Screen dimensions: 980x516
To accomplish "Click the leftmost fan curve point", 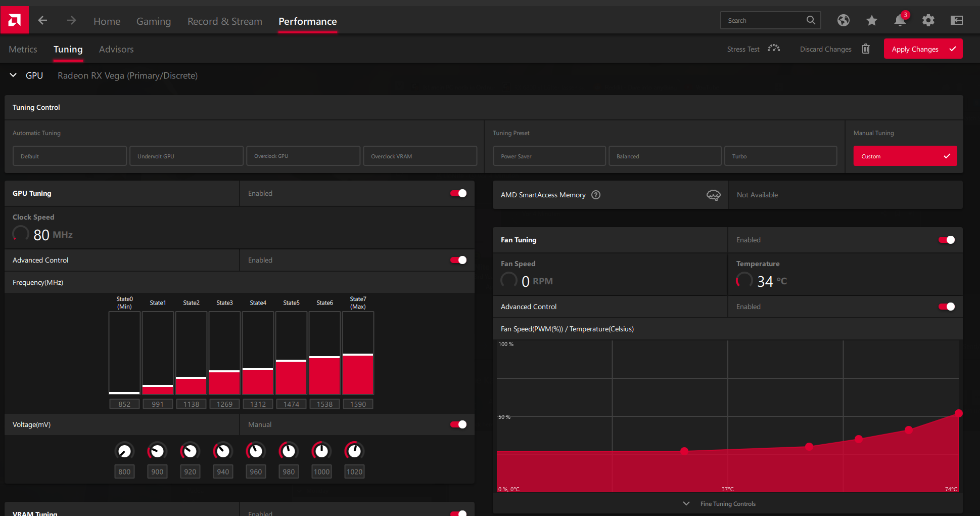I will click(x=684, y=451).
